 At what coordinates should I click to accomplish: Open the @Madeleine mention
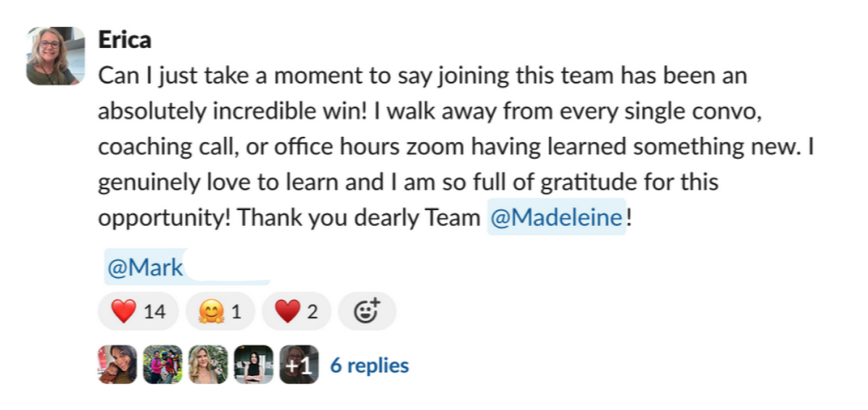point(556,217)
